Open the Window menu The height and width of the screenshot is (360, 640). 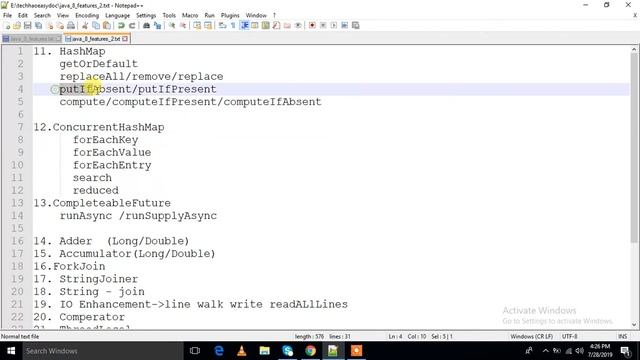256,15
